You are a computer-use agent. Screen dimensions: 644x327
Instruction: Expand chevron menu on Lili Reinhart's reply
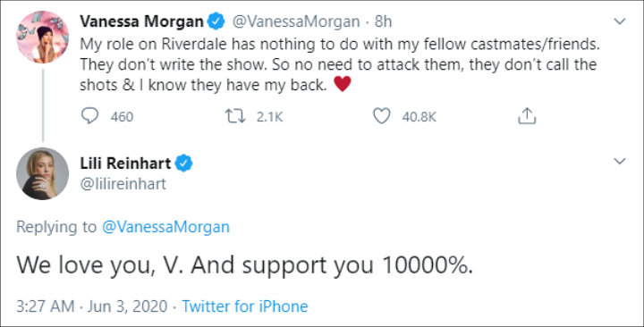(619, 161)
